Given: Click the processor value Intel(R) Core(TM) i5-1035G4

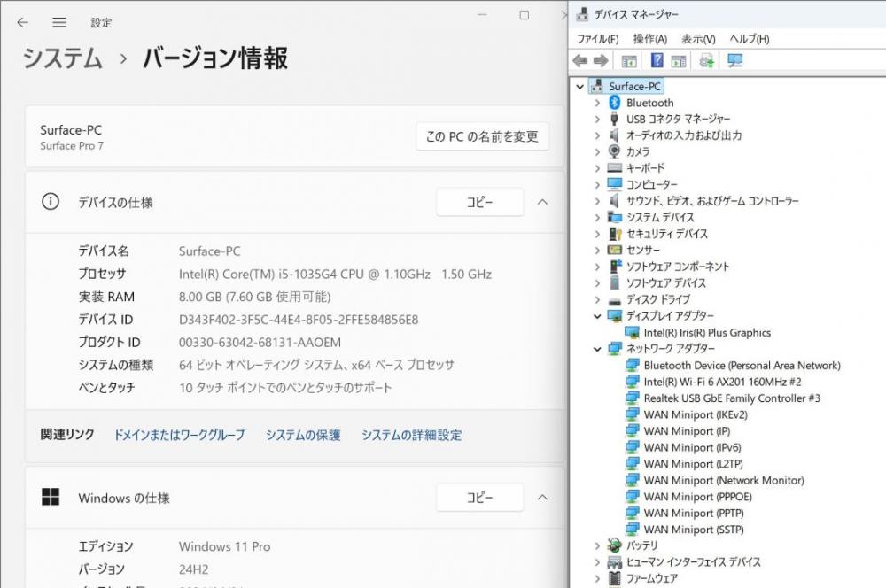Looking at the screenshot, I should tap(335, 274).
